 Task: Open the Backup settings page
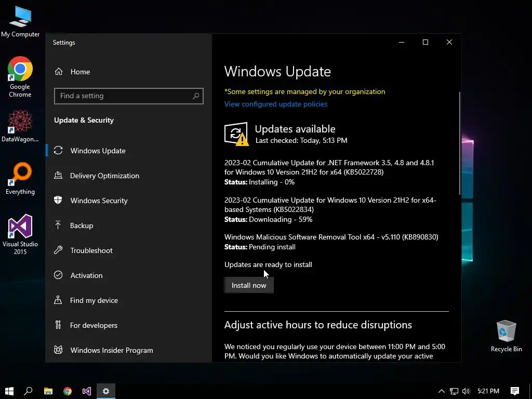click(129, 225)
